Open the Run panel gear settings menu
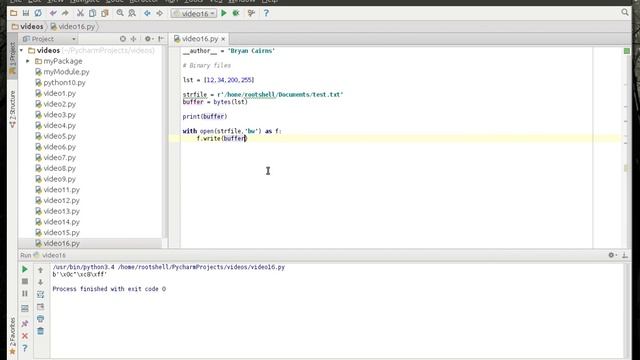640x360 pixels. point(612,255)
